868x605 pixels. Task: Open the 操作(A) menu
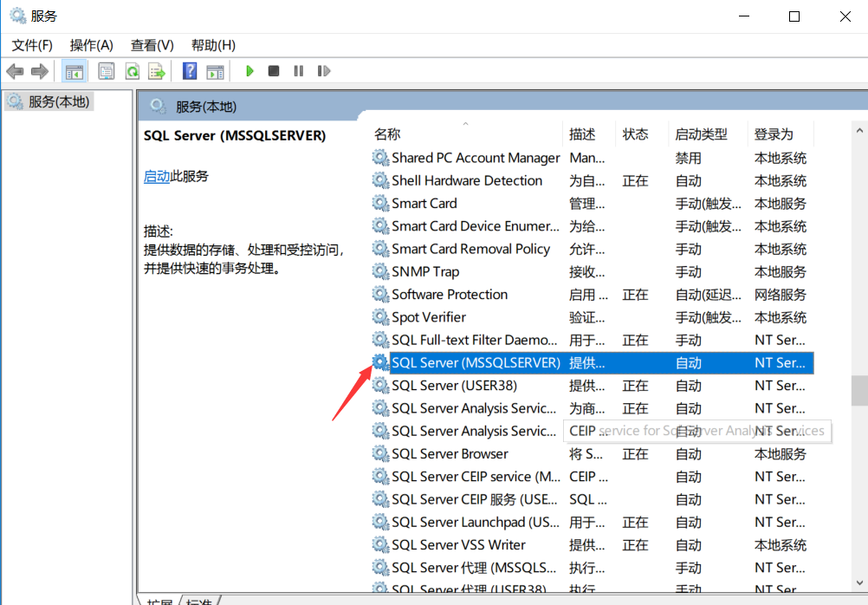[x=91, y=45]
